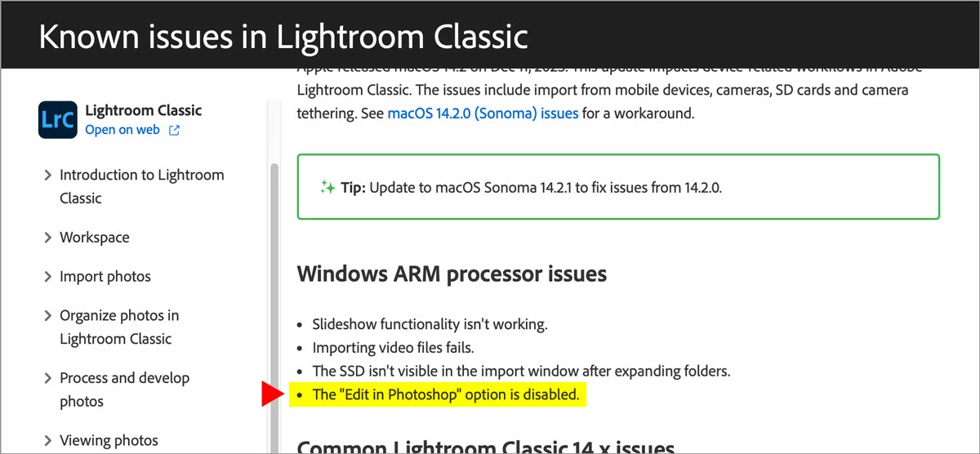Expand the Introduction to Lightroom Classic chevron
The height and width of the screenshot is (454, 980).
click(47, 175)
